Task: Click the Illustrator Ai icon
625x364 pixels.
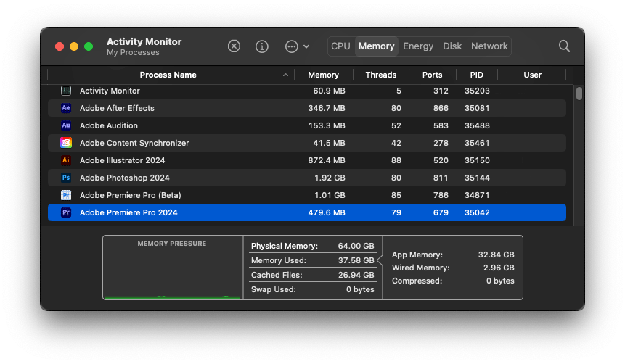Action: pos(66,160)
